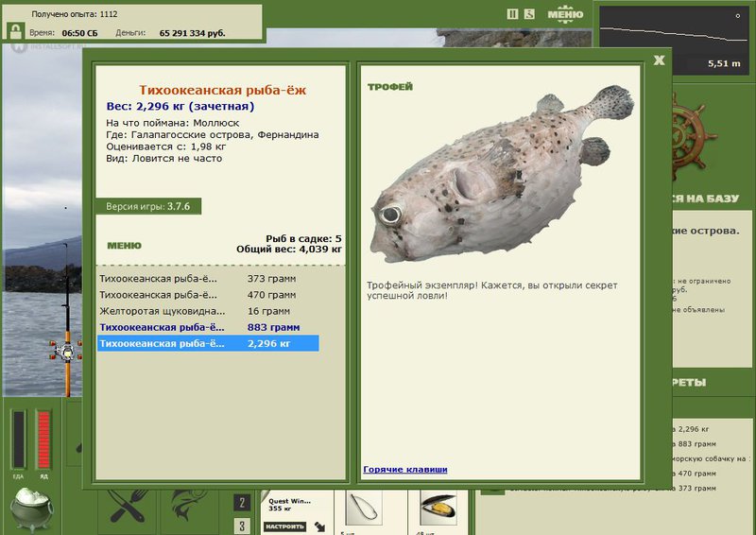Open the cooking pot icon
The width and height of the screenshot is (756, 535).
pyautogui.click(x=32, y=509)
